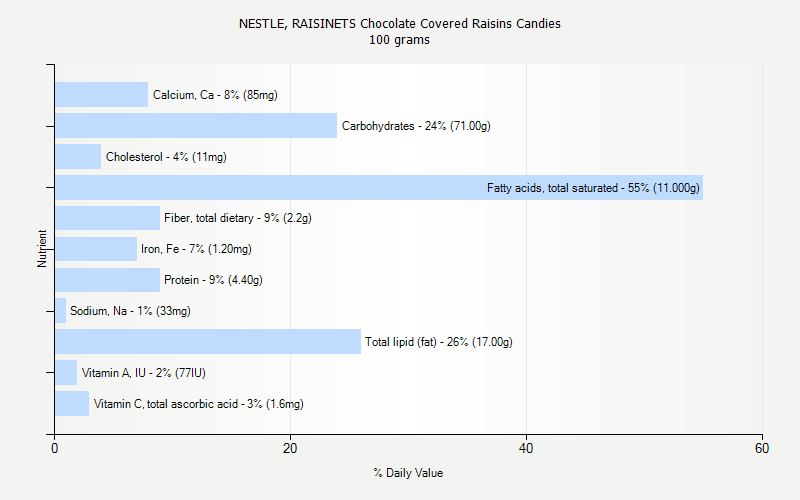Image resolution: width=800 pixels, height=500 pixels.
Task: Click the Vitamin A, IU bar
Action: click(66, 373)
